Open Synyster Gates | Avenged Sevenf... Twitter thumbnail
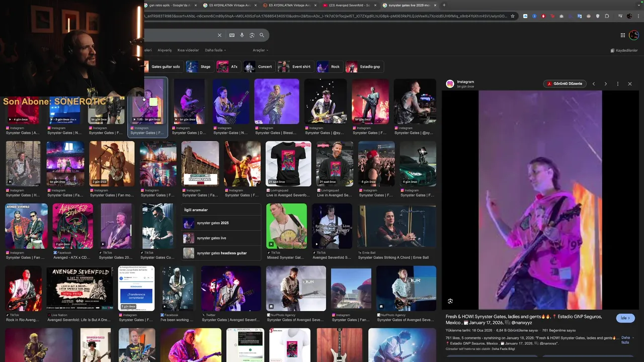The height and width of the screenshot is (362, 644). click(x=231, y=289)
